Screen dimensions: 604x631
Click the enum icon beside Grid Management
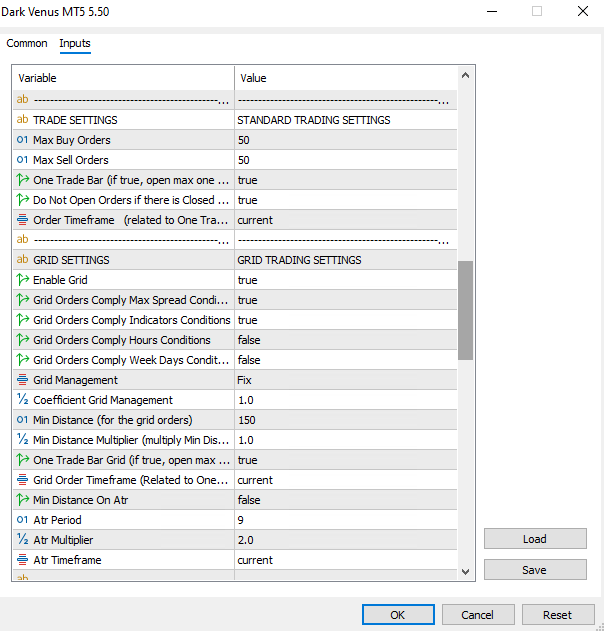pos(23,380)
